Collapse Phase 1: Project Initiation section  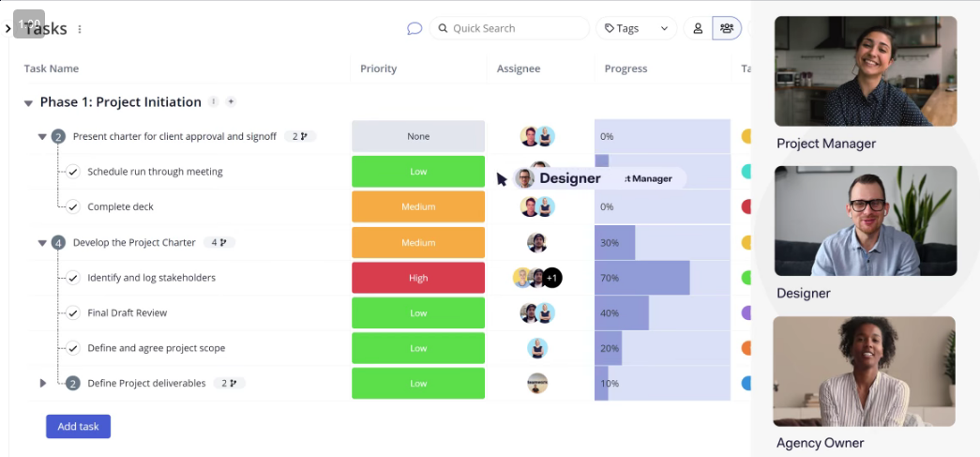pyautogui.click(x=30, y=102)
